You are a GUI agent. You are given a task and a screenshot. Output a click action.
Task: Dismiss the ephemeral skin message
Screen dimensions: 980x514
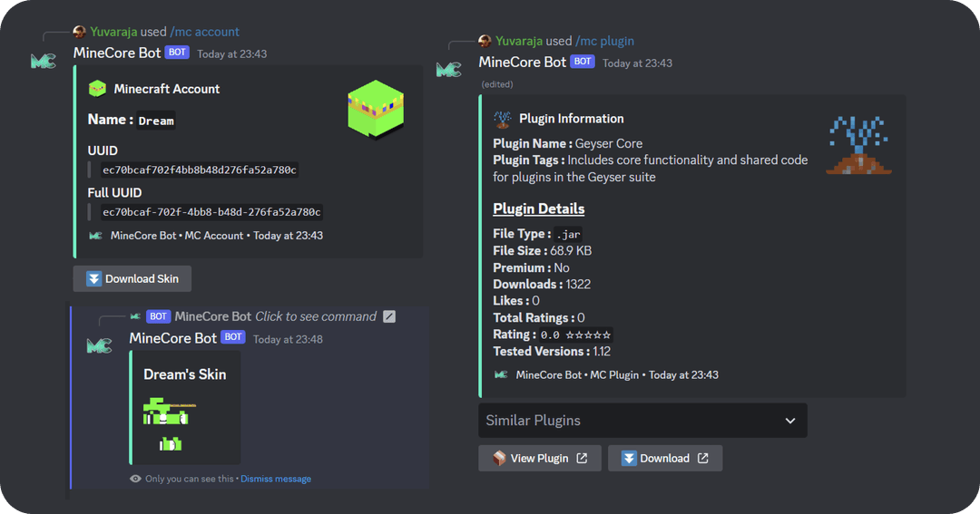(x=276, y=479)
